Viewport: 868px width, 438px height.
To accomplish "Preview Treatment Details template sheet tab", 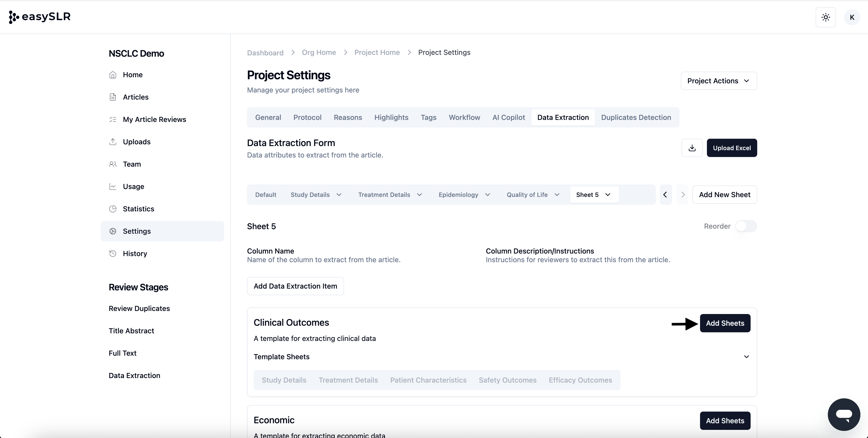I will click(348, 380).
